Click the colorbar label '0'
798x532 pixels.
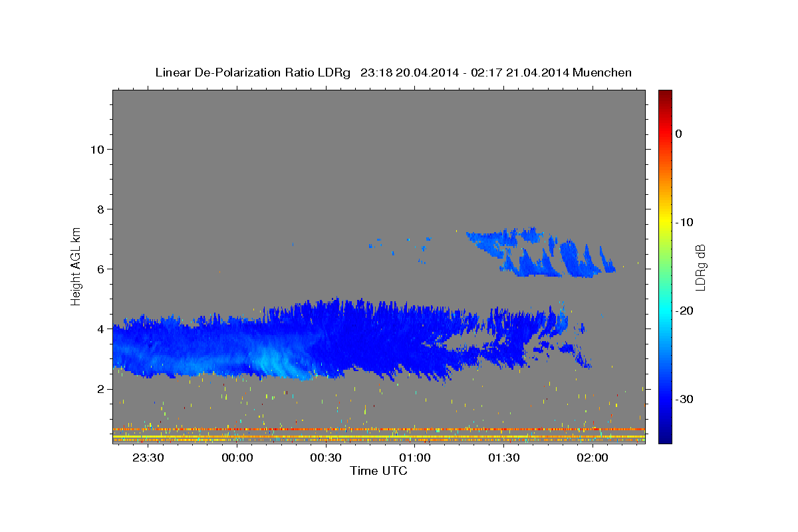click(x=679, y=134)
